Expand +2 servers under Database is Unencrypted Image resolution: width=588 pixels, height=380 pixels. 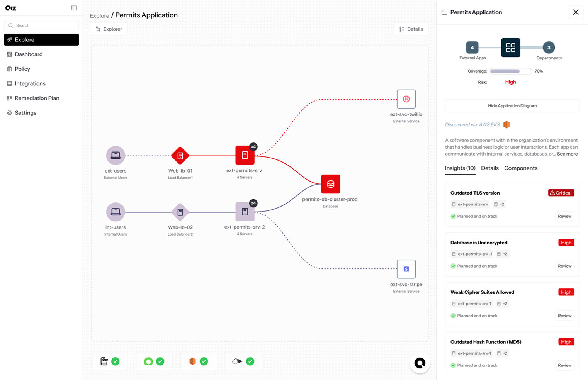coord(502,254)
